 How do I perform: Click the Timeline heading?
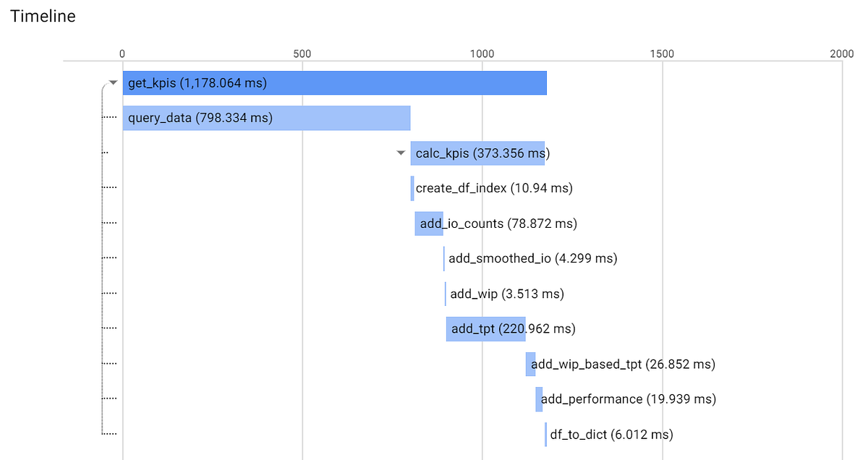pyautogui.click(x=43, y=16)
